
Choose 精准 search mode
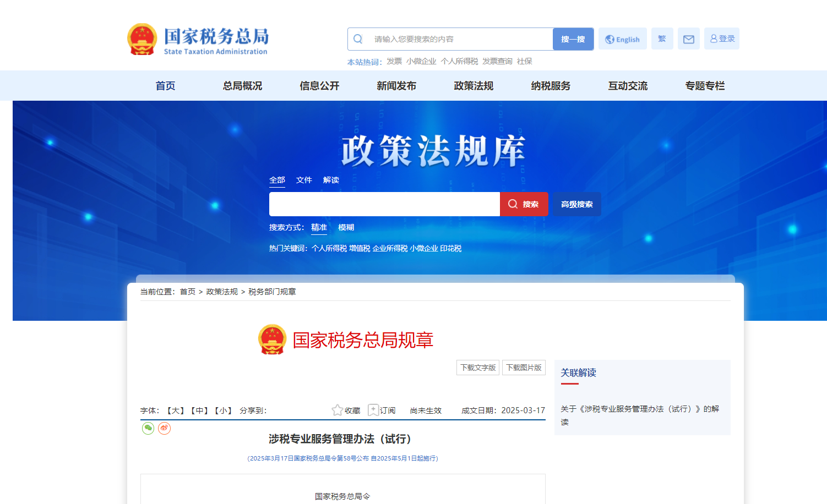319,227
